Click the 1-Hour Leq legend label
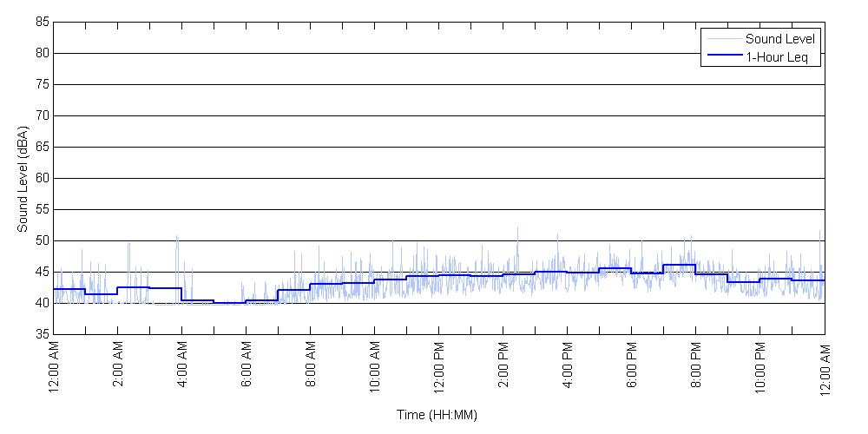 click(x=776, y=57)
